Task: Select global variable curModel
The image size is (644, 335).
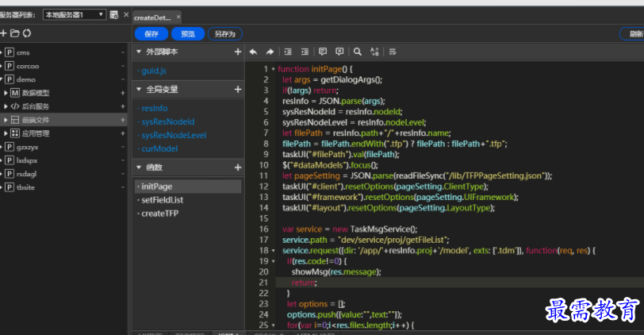Action: (159, 148)
